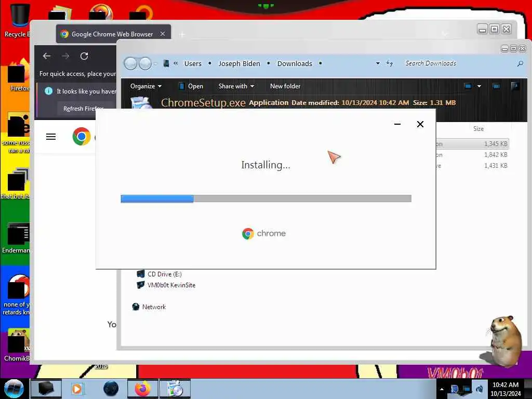Switch to Firefox from the taskbar
Screen dimensions: 532x399
pos(143,389)
